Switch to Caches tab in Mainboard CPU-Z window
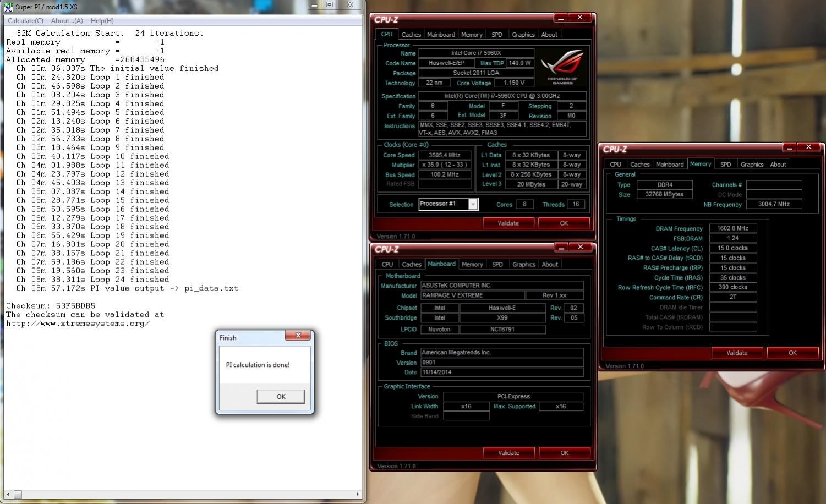The image size is (826, 504). pos(411,264)
